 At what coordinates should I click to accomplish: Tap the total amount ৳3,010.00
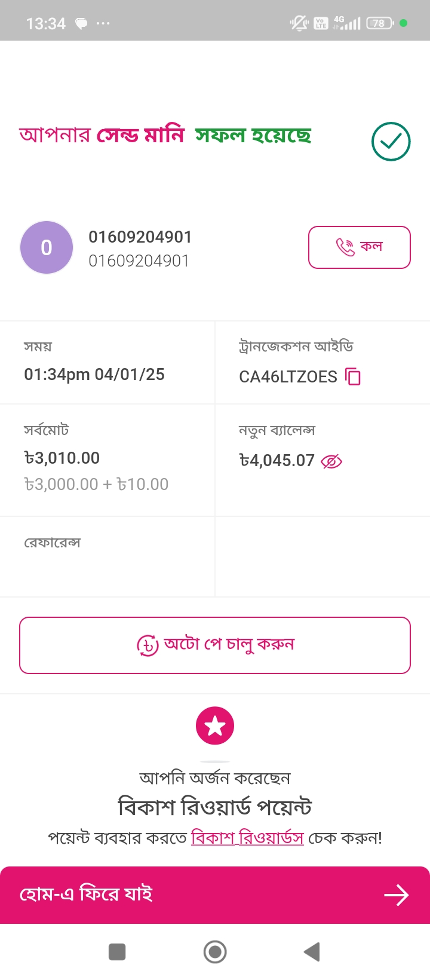[62, 458]
